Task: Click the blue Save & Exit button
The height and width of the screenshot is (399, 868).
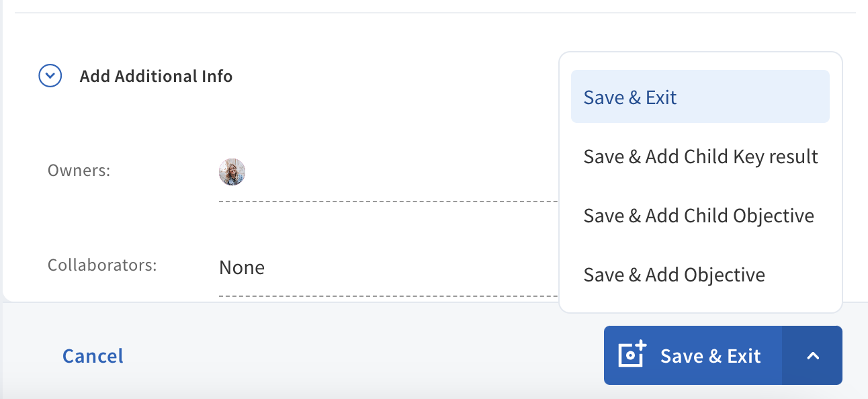Action: point(693,355)
